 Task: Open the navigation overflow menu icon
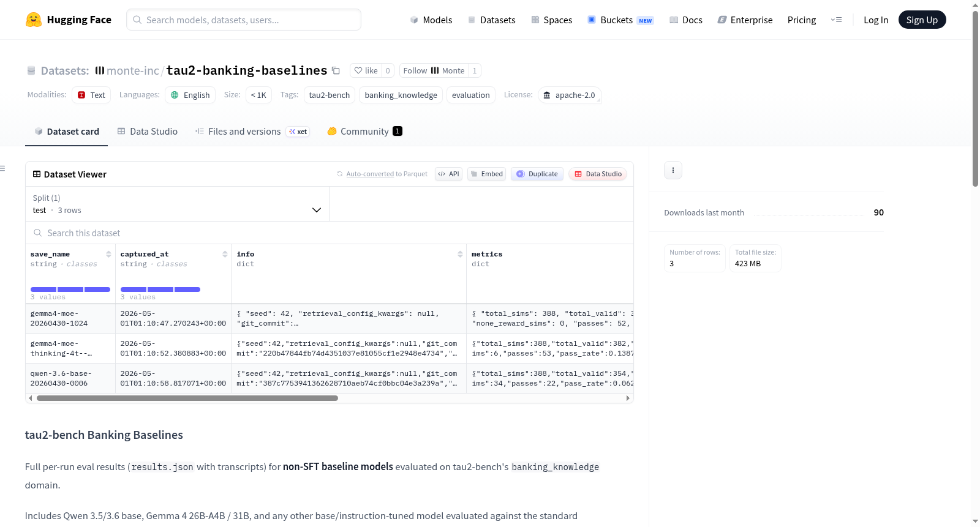coord(836,20)
